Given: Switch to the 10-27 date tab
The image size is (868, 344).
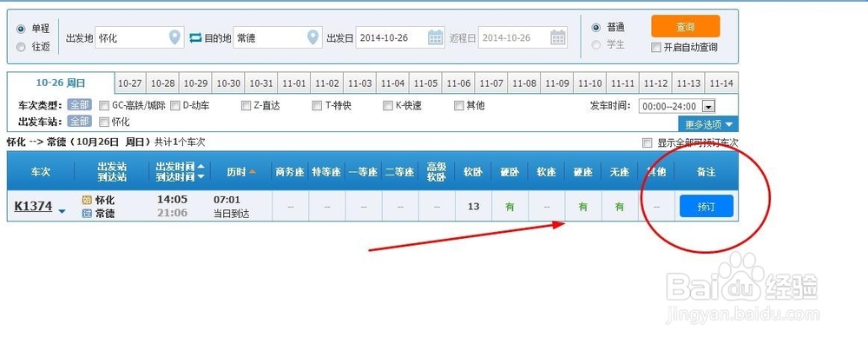Looking at the screenshot, I should tap(130, 83).
